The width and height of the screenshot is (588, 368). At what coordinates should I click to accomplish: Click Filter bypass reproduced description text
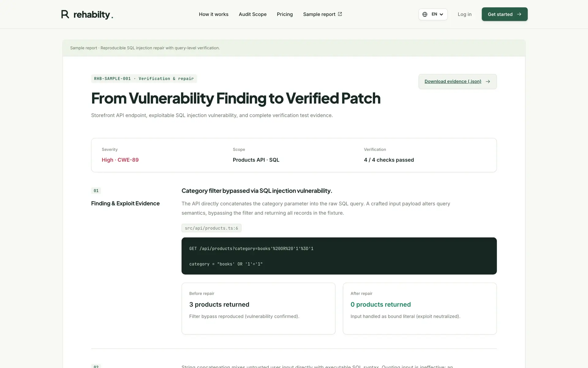[244, 316]
